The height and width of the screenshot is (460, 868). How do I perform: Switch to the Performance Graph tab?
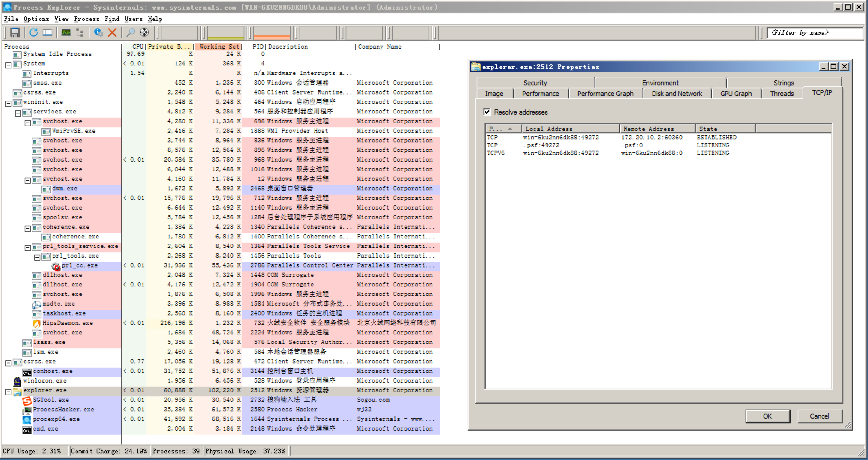tap(605, 94)
